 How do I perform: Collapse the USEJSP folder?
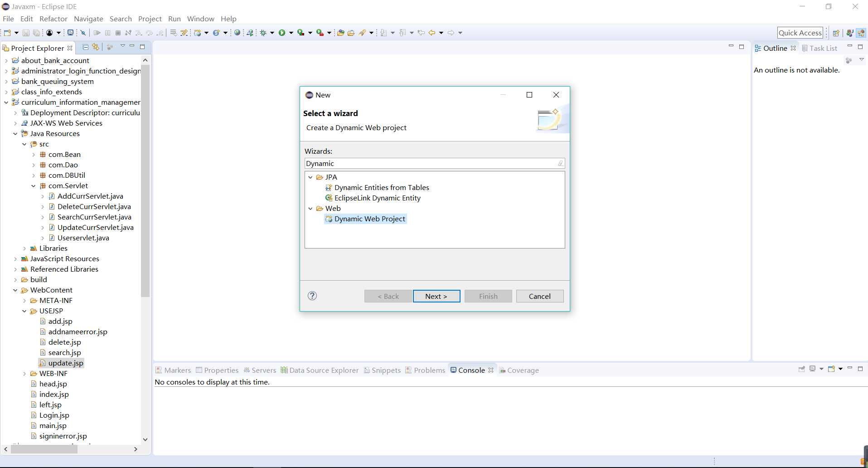pos(24,311)
